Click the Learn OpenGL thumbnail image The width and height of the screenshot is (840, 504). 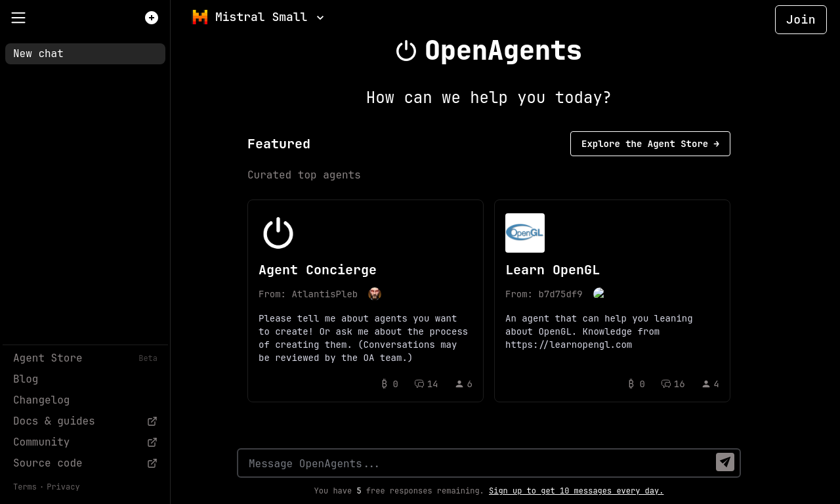click(524, 232)
